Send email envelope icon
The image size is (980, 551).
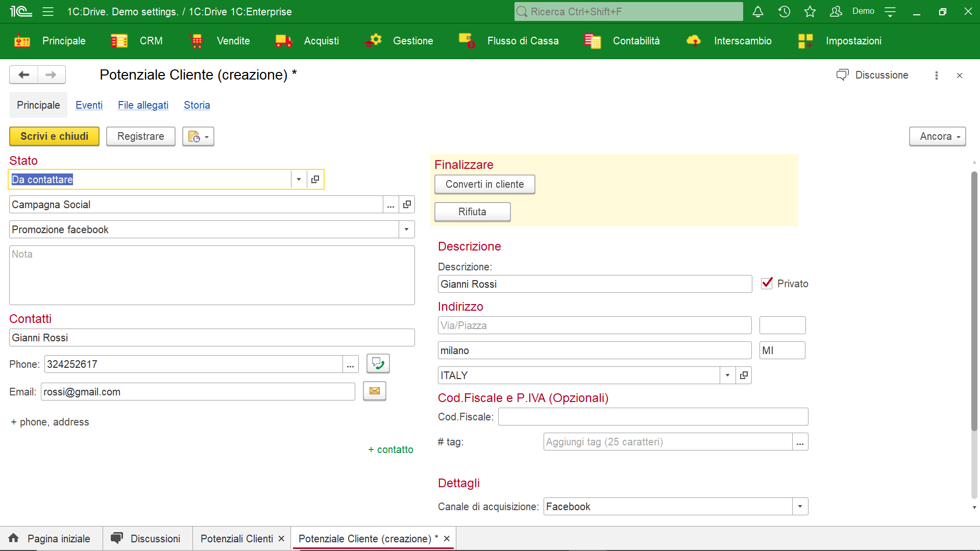375,391
